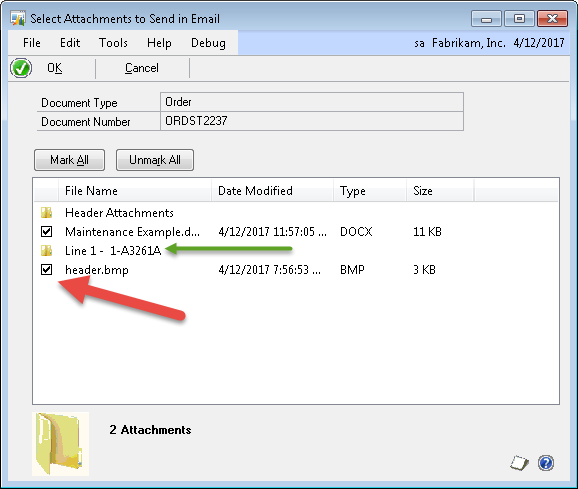Click the green checkmark OK icon

pyautogui.click(x=21, y=68)
